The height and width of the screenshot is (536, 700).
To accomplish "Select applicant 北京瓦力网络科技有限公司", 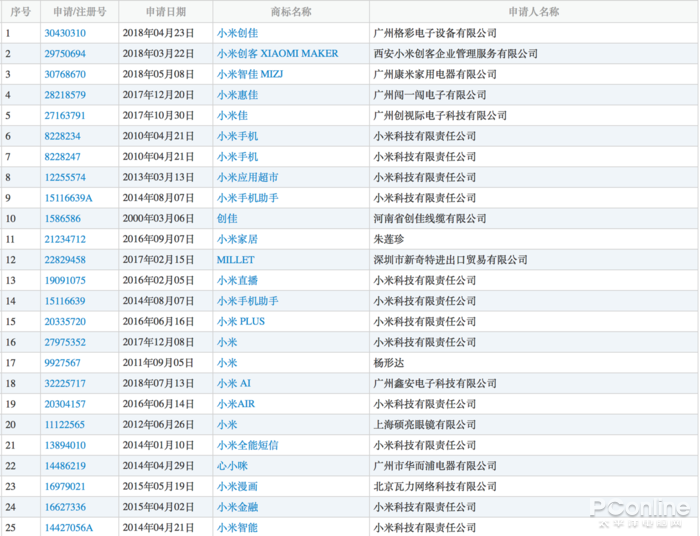I will coord(435,486).
